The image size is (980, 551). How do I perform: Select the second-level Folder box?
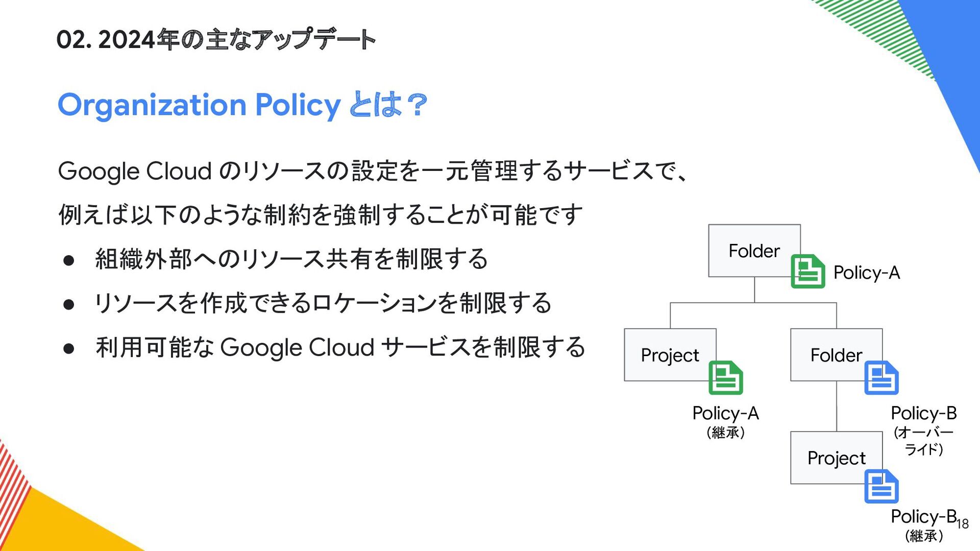coord(837,355)
